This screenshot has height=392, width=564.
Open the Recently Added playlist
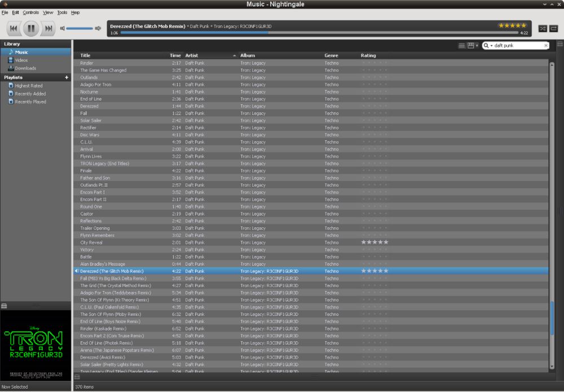[x=36, y=94]
